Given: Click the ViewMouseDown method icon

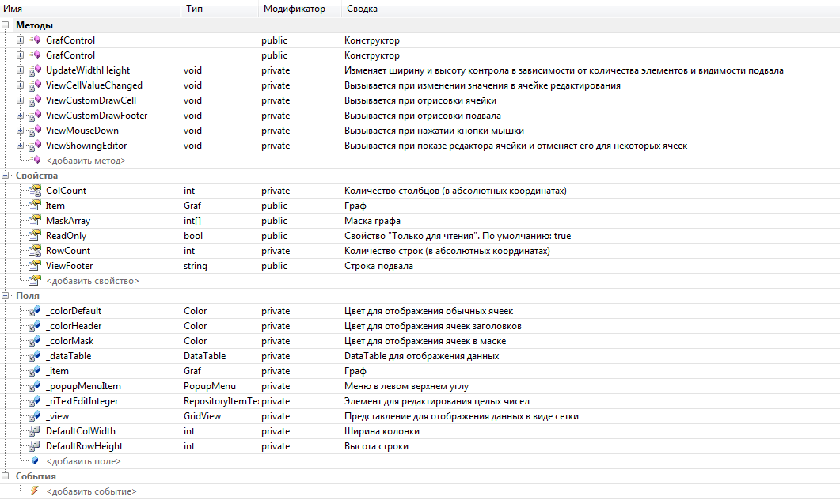Looking at the screenshot, I should click(x=35, y=130).
